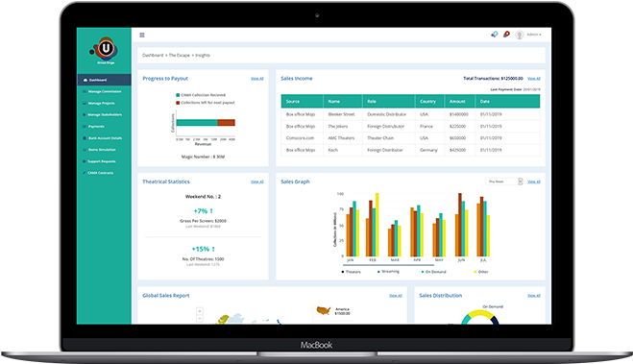Click the CAMA Contracts sidebar icon
Viewport: 633px width, 364px height.
click(x=85, y=173)
